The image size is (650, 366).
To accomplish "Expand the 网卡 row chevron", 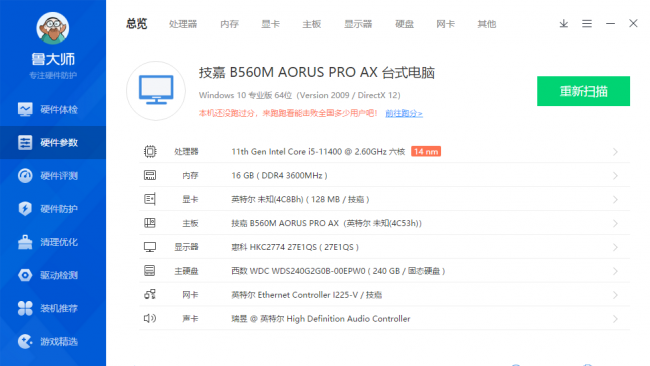I will tap(615, 295).
